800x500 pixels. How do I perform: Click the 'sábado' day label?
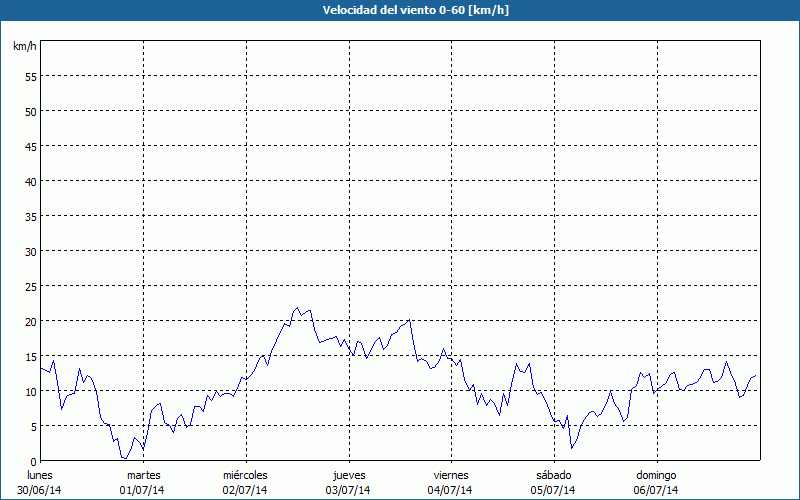point(553,475)
